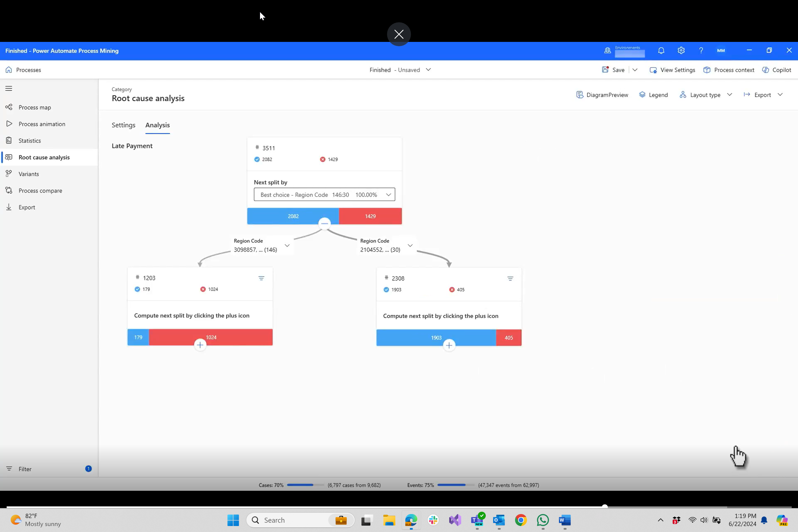Open Process map from the sidebar

coord(35,107)
